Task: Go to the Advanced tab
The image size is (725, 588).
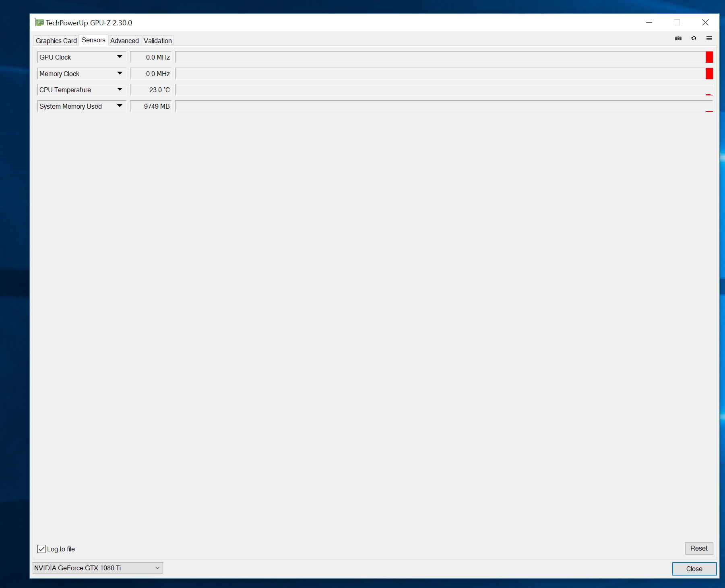Action: tap(124, 41)
